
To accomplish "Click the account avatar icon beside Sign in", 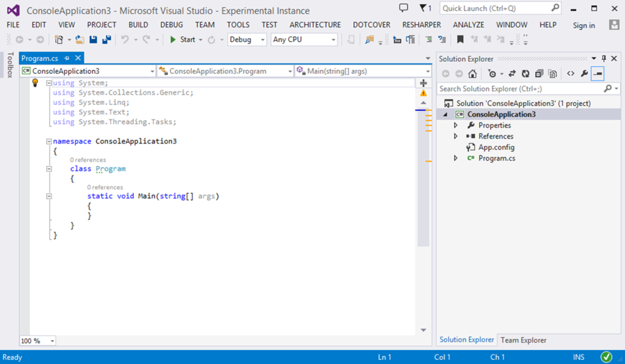I will 614,25.
